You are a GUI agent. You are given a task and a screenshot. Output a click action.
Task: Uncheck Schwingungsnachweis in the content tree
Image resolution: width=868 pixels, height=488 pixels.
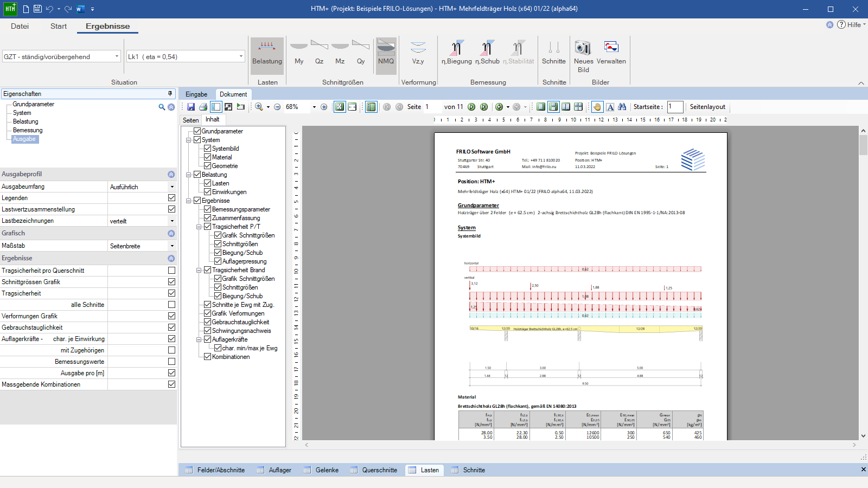pyautogui.click(x=207, y=331)
